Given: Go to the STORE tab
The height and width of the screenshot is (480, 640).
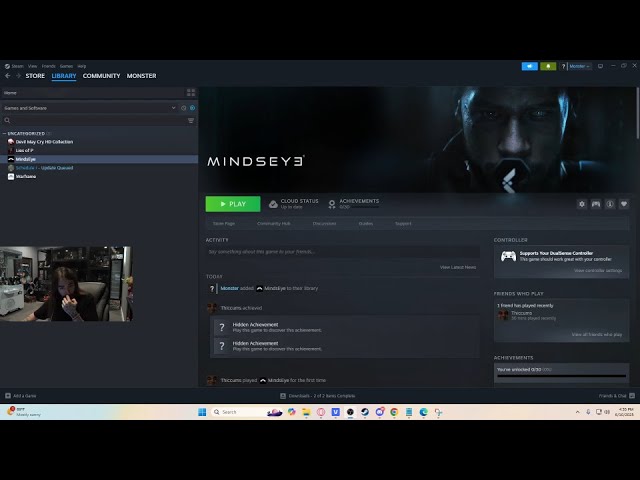Looking at the screenshot, I should [x=35, y=76].
